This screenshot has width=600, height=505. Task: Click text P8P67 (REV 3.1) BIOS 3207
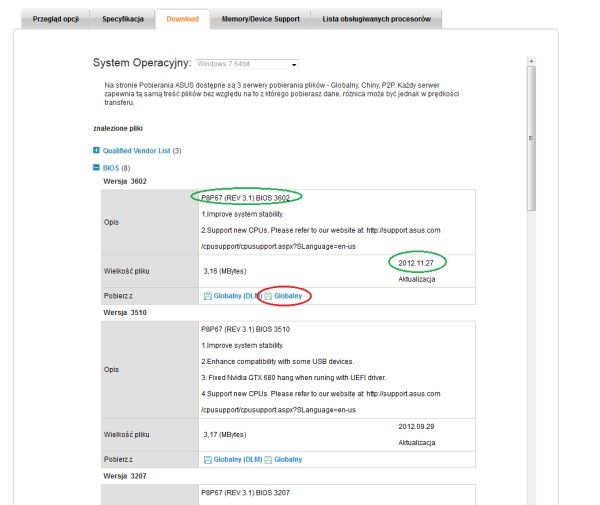[246, 493]
